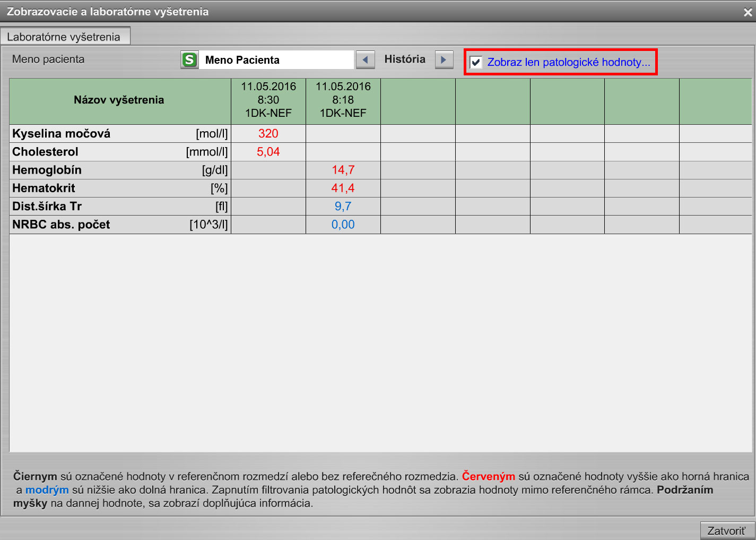Go to previous history with left arrow
Screen dimensions: 756x540
click(x=365, y=59)
